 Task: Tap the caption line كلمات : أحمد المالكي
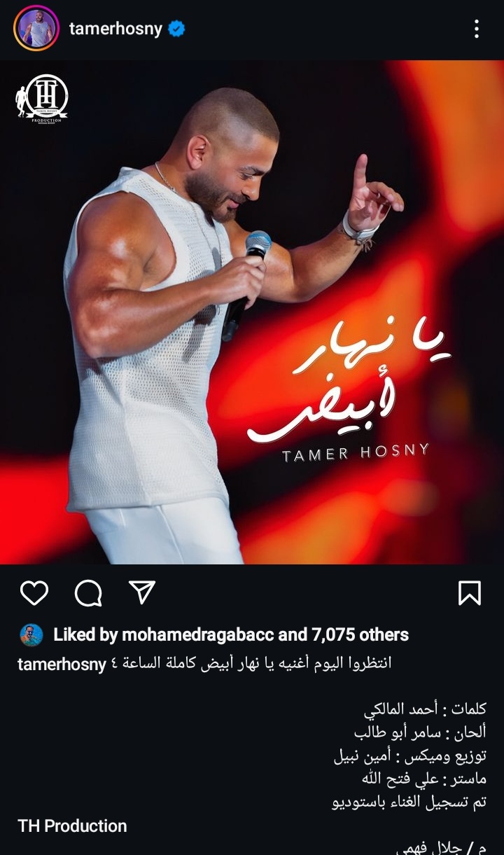coord(425,709)
